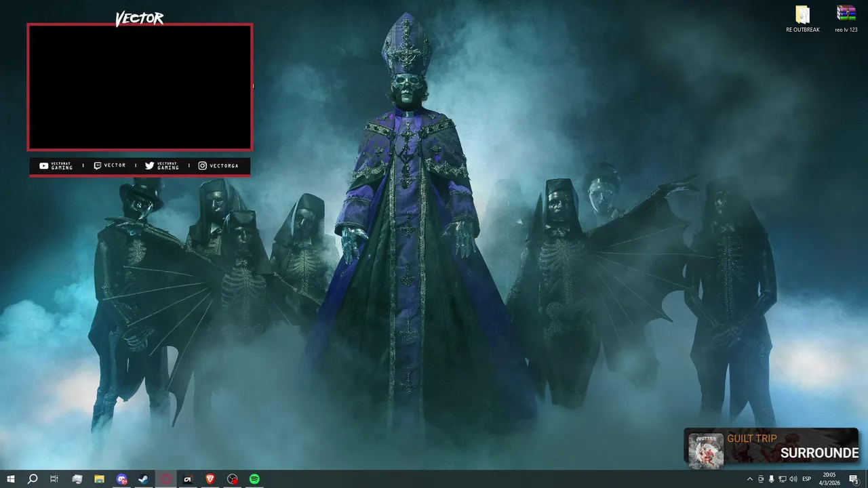
Task: Open volume control from the system tray
Action: (x=793, y=479)
